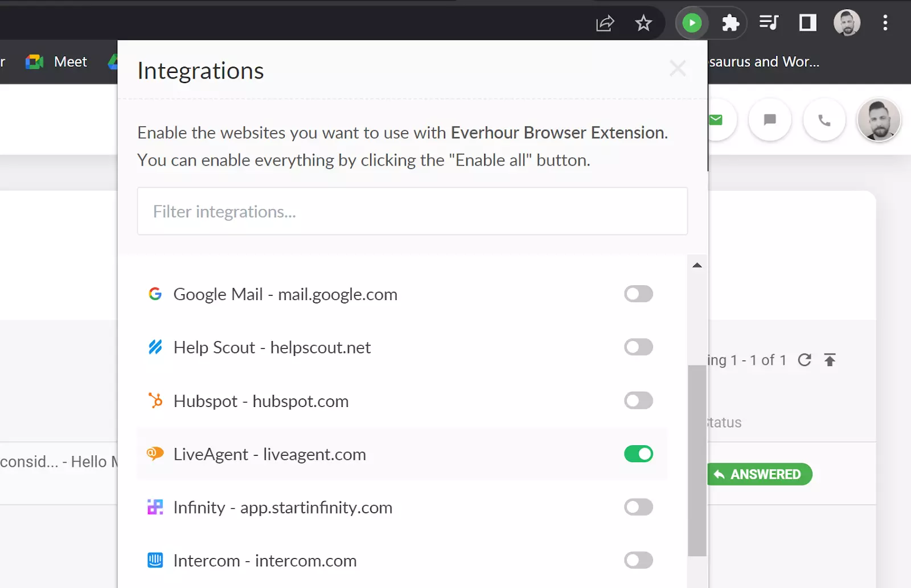Click the chat bubble icon
The height and width of the screenshot is (588, 911).
[x=770, y=120]
